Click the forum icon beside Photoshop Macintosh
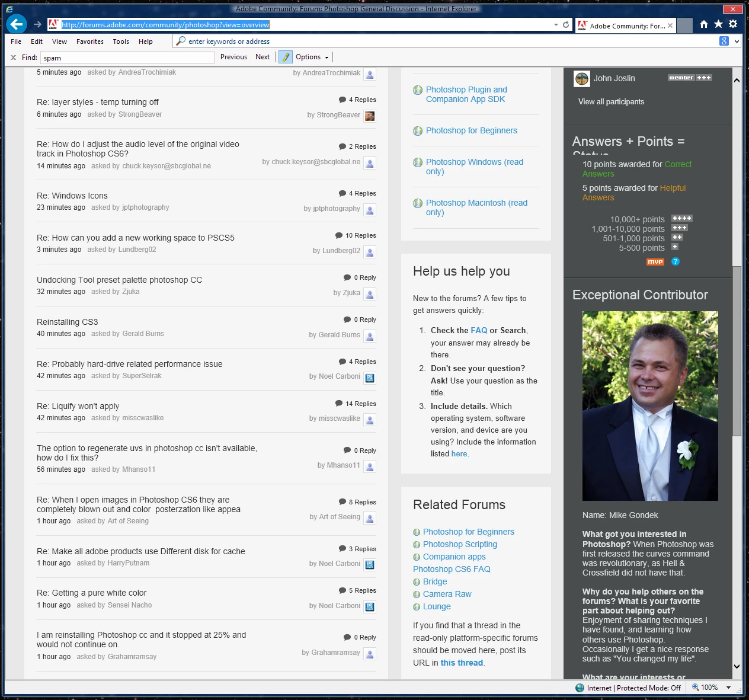Image resolution: width=749 pixels, height=700 pixels. coord(418,203)
